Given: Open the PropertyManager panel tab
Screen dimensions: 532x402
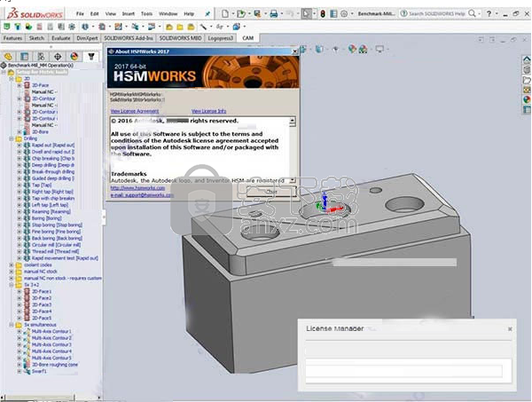Looking at the screenshot, I should [25, 57].
